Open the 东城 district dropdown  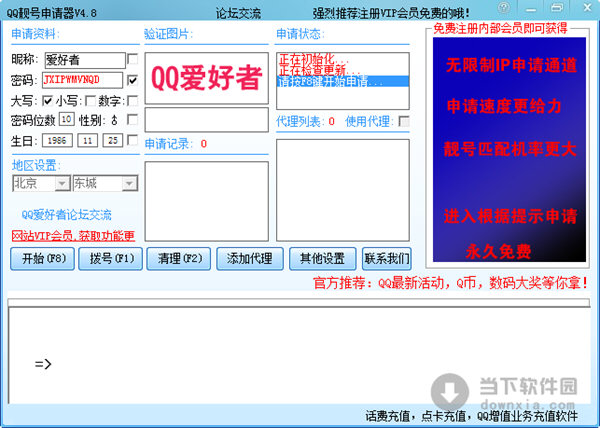[129, 184]
